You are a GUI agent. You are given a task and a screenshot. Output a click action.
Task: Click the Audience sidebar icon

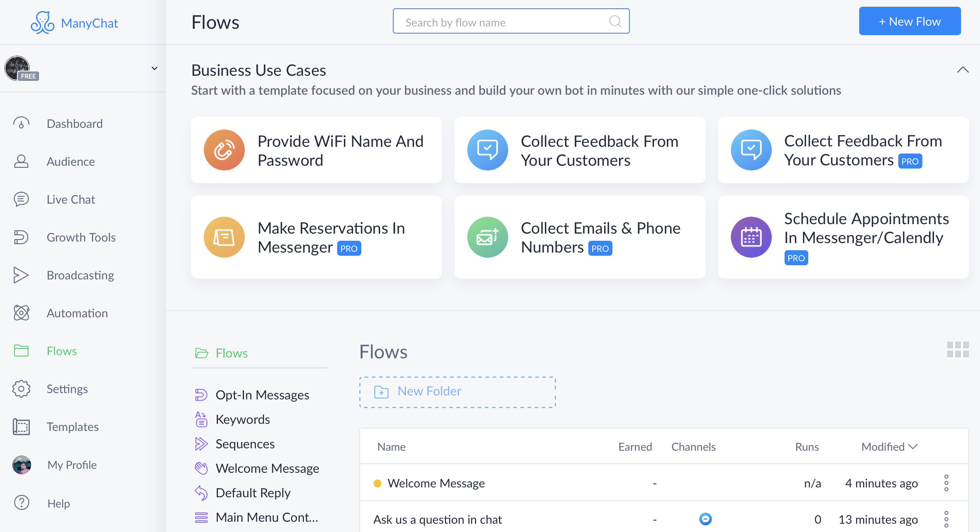click(x=23, y=161)
